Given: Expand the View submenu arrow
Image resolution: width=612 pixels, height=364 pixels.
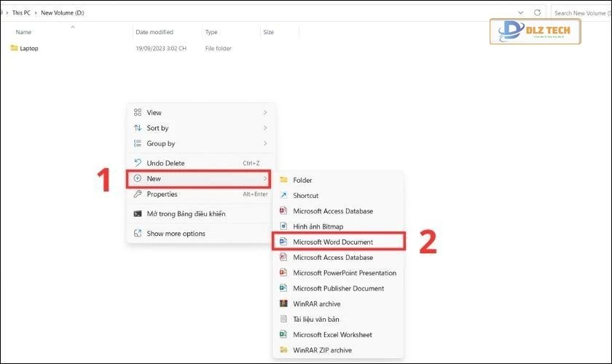Looking at the screenshot, I should [x=265, y=113].
